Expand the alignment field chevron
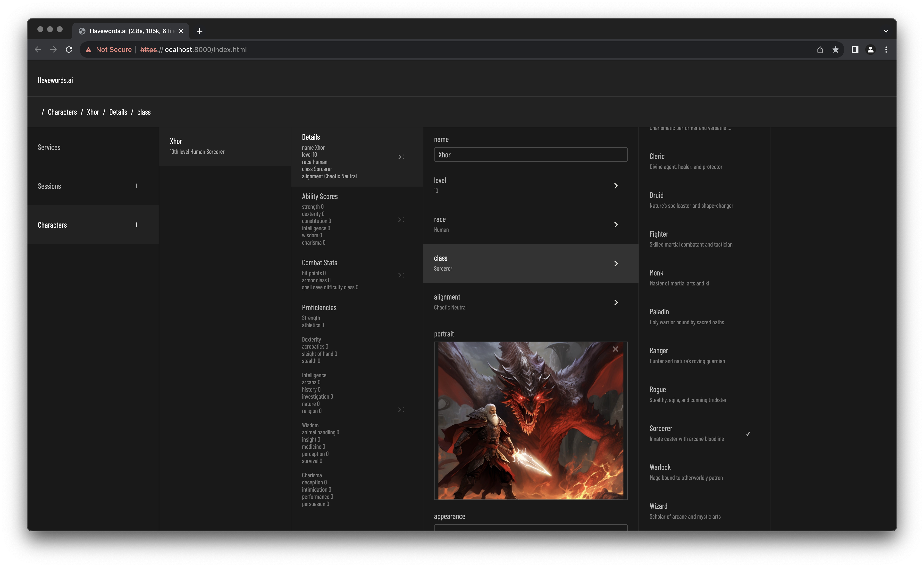The image size is (924, 567). click(616, 302)
